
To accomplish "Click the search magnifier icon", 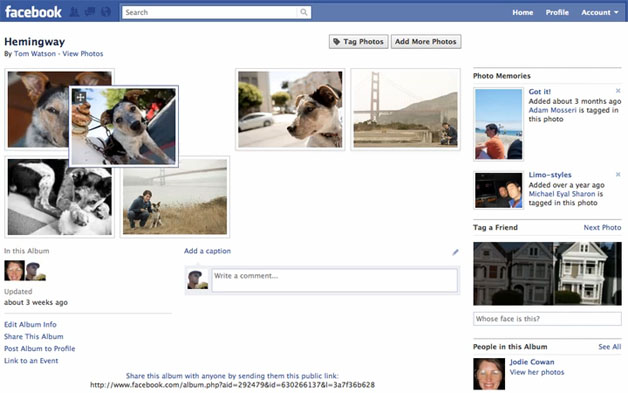I will (304, 12).
